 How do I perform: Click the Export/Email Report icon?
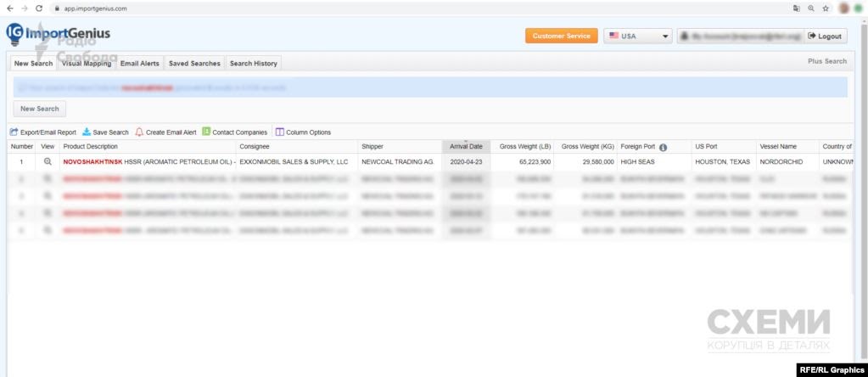tap(14, 132)
